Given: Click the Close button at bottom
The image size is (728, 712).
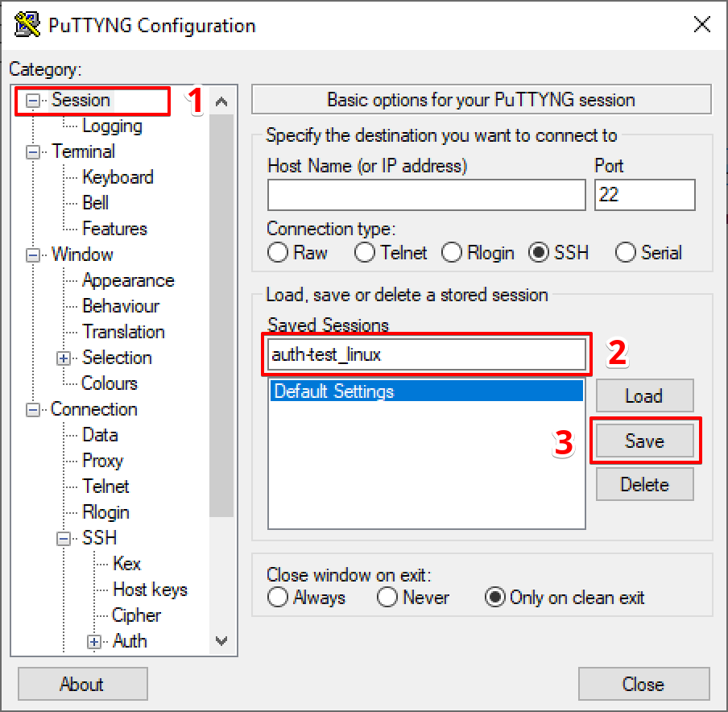Looking at the screenshot, I should pos(643,684).
